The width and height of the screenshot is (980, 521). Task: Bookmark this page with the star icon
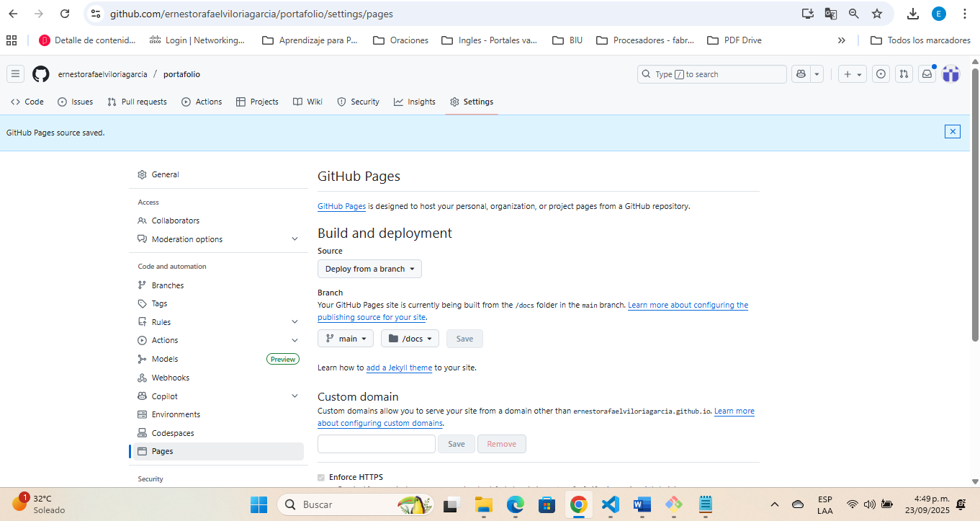(x=877, y=14)
